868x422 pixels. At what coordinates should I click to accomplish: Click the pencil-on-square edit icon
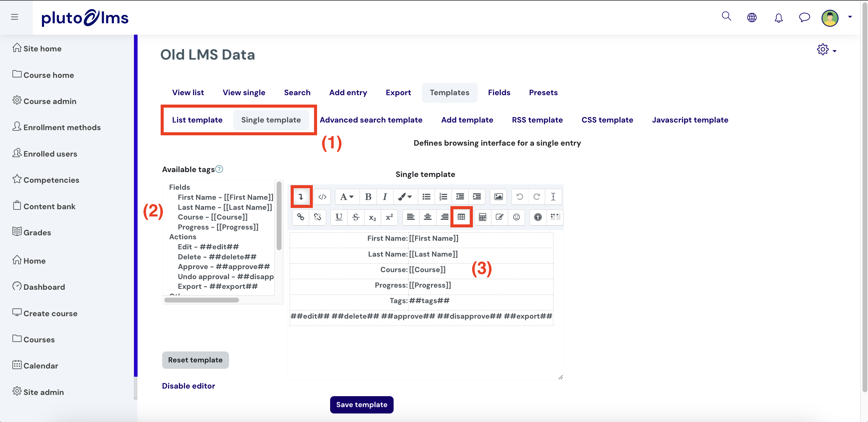[x=499, y=217]
